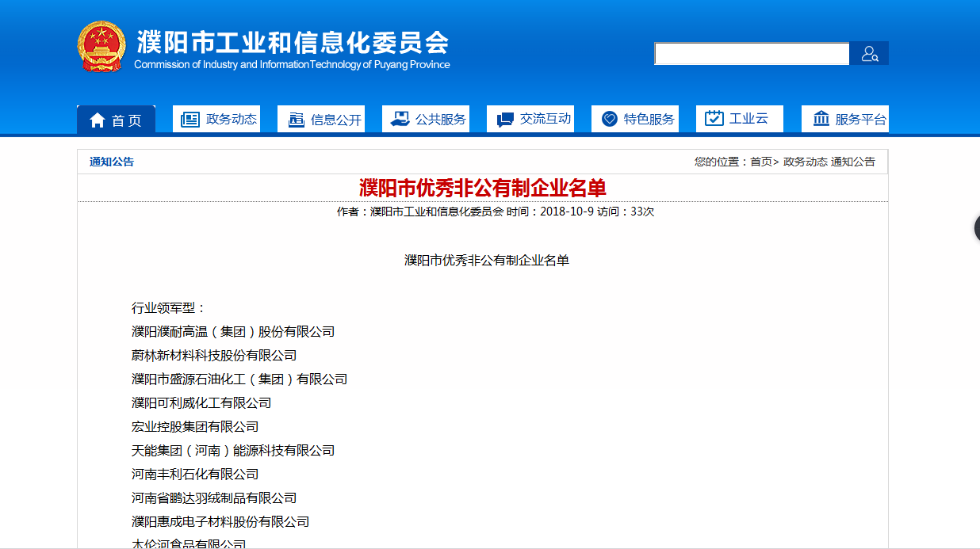This screenshot has width=980, height=549.
Task: Click the newspaper icon beside 政务动态
Action: pos(190,120)
